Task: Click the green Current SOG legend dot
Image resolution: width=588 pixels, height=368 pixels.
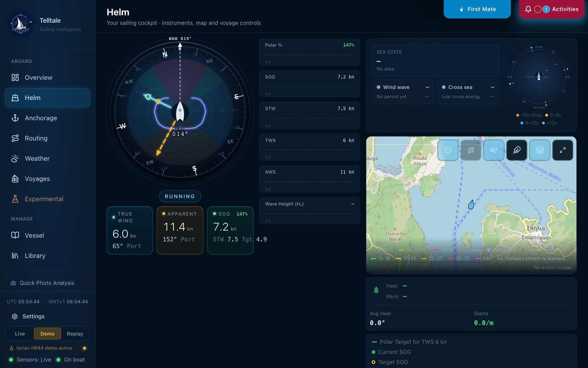Action: pos(373,352)
